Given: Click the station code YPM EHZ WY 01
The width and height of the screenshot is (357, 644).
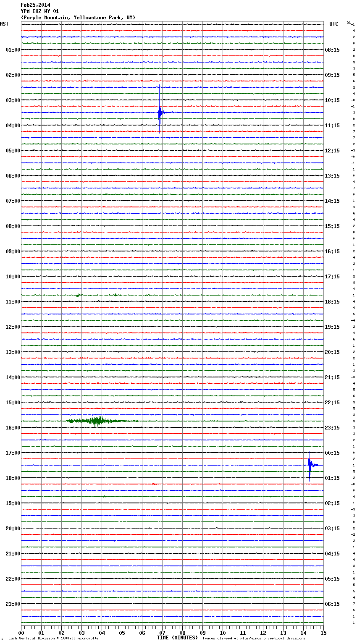Looking at the screenshot, I should (x=40, y=11).
